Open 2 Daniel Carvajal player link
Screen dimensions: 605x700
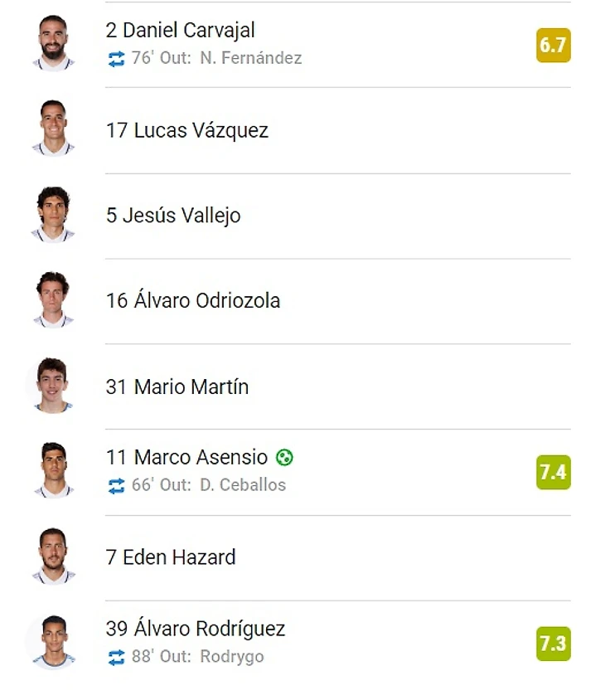(x=181, y=31)
